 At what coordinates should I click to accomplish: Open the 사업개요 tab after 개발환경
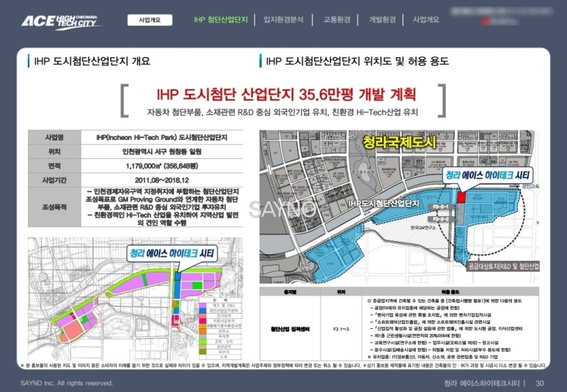point(426,20)
